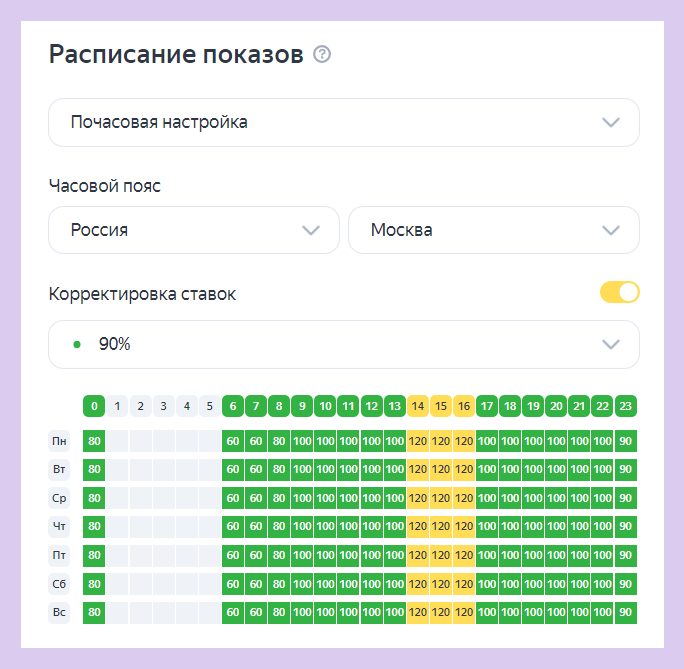Select hour 0 column header
The height and width of the screenshot is (669, 684).
coord(94,406)
